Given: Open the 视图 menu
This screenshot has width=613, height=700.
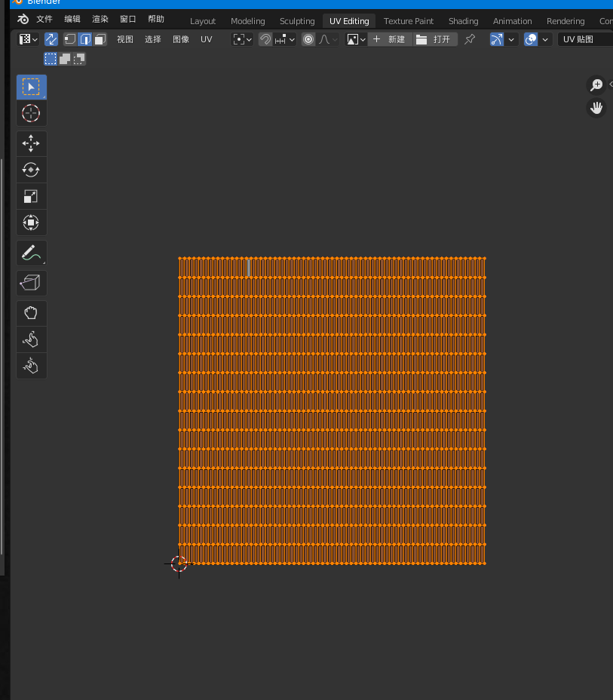Looking at the screenshot, I should click(125, 39).
